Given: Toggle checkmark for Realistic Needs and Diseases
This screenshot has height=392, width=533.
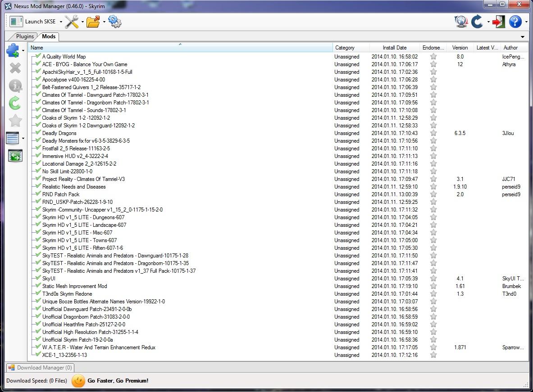Looking at the screenshot, I should click(x=38, y=186).
